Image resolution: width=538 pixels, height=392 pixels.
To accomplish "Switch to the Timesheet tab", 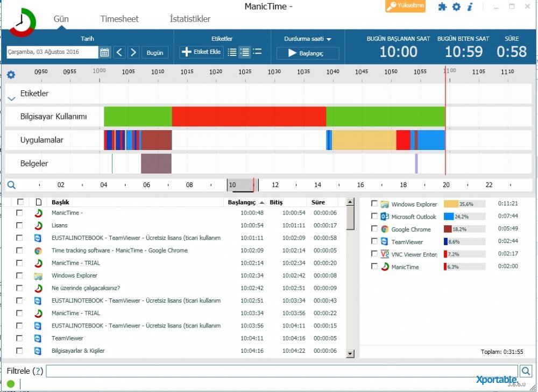I will pyautogui.click(x=119, y=19).
